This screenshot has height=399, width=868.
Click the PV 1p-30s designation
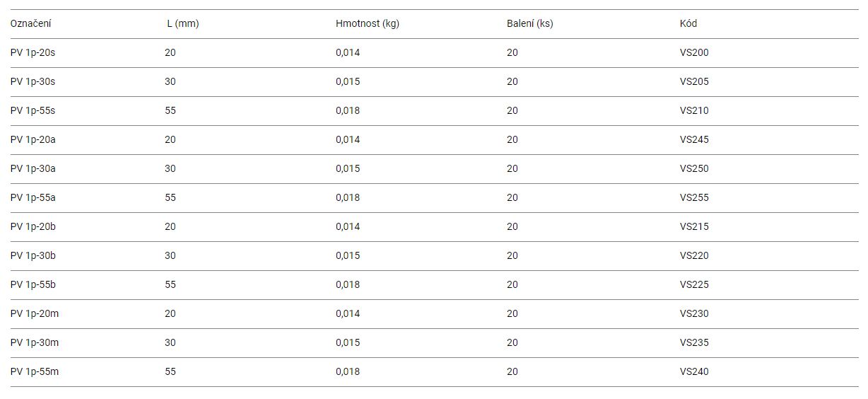[x=33, y=81]
